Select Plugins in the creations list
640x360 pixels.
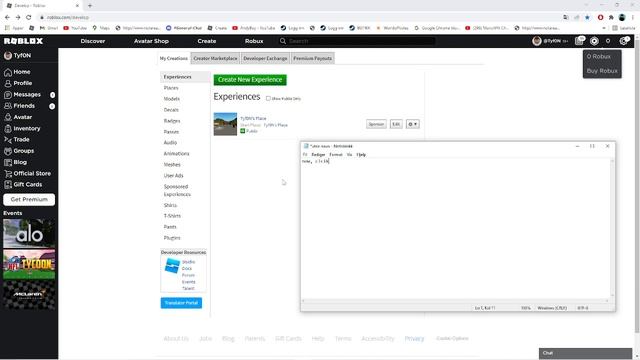click(172, 238)
